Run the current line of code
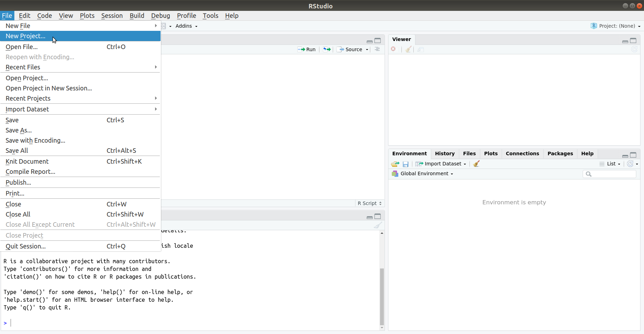 306,49
